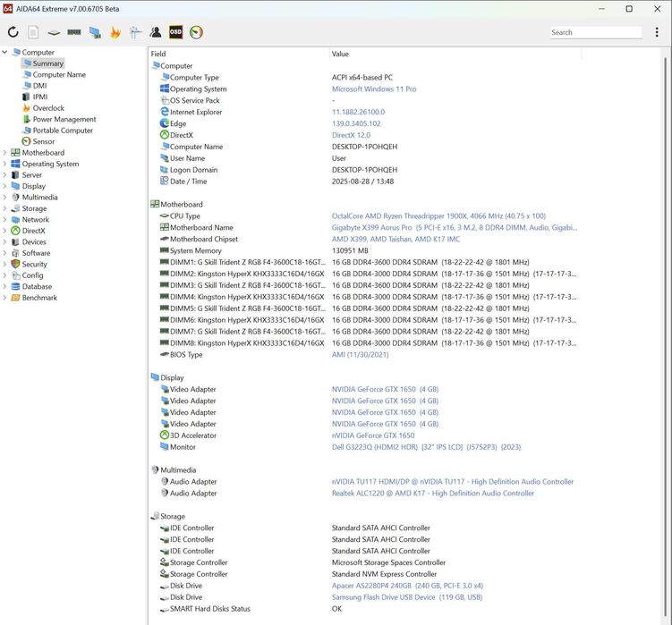Select Portable Computer in the sidebar
This screenshot has height=625, width=672.
pos(57,131)
